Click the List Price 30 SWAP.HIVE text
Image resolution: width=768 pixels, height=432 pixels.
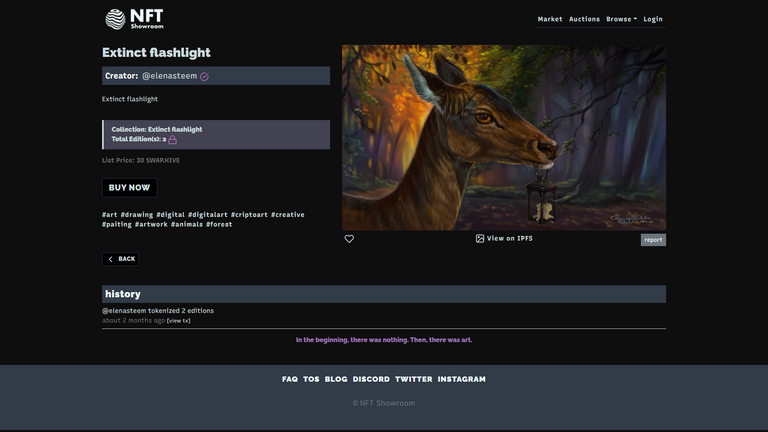(x=141, y=160)
